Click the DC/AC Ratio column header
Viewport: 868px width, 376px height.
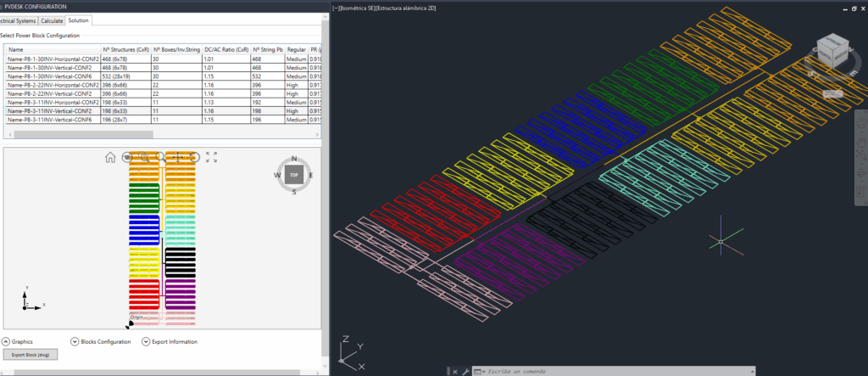pos(225,50)
